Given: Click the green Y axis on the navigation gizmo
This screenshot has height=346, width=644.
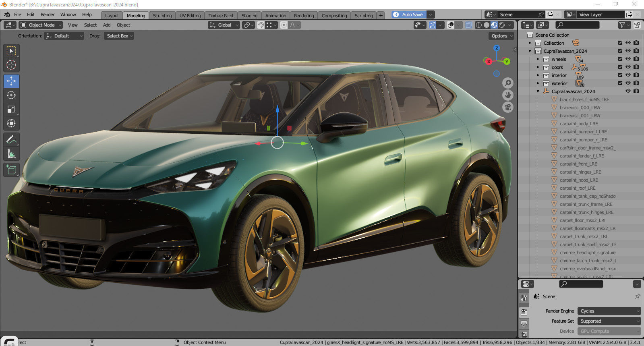Looking at the screenshot, I should 507,62.
